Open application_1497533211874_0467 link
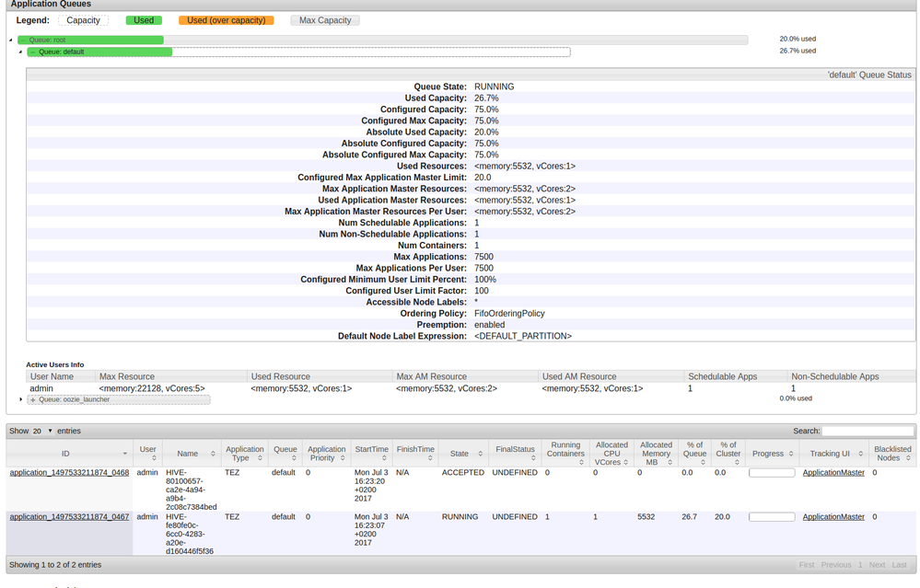The width and height of the screenshot is (920, 588). [69, 517]
